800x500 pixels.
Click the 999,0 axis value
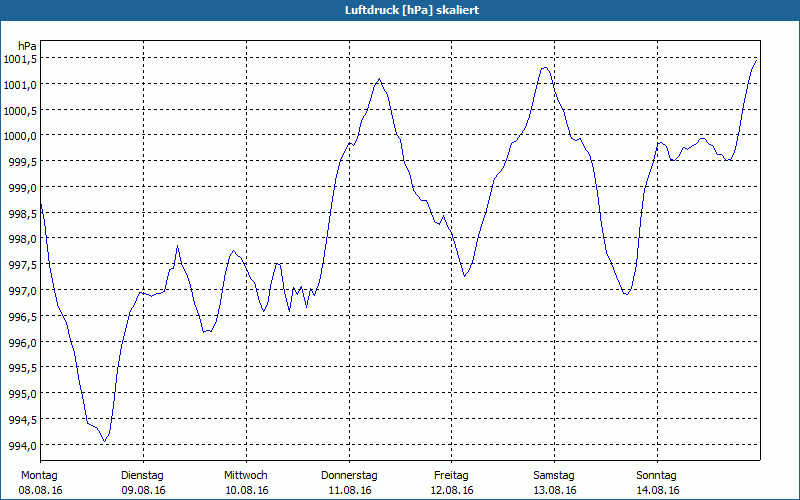coord(22,188)
